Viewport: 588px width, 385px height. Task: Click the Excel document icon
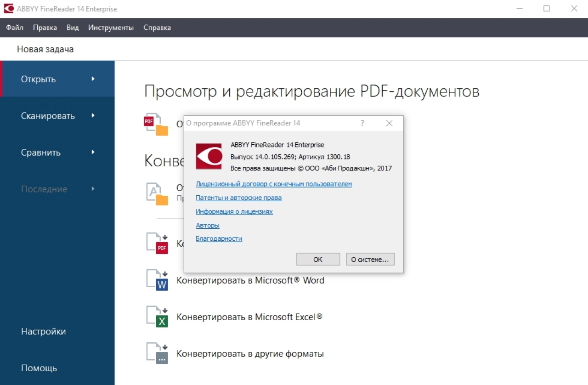157,317
